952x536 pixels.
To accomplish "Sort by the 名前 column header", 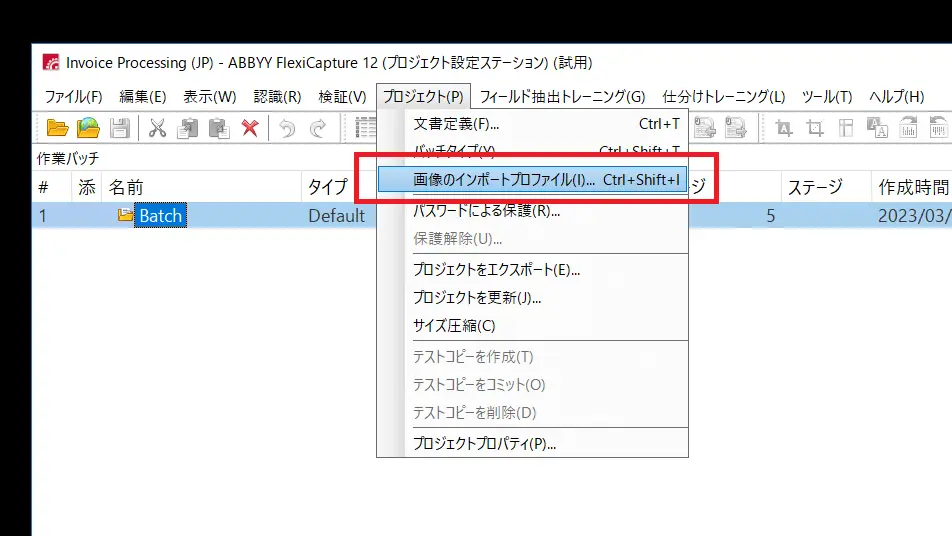I will coord(202,186).
